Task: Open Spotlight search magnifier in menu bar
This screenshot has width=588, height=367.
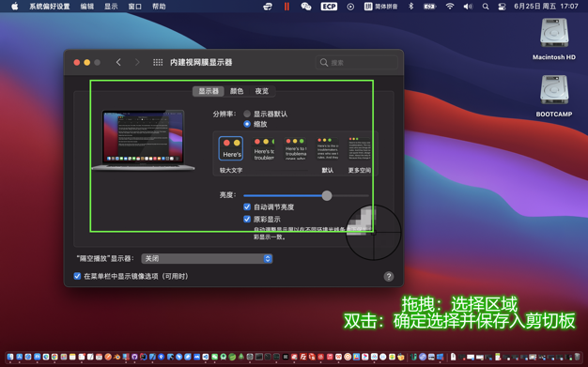Action: coord(486,7)
